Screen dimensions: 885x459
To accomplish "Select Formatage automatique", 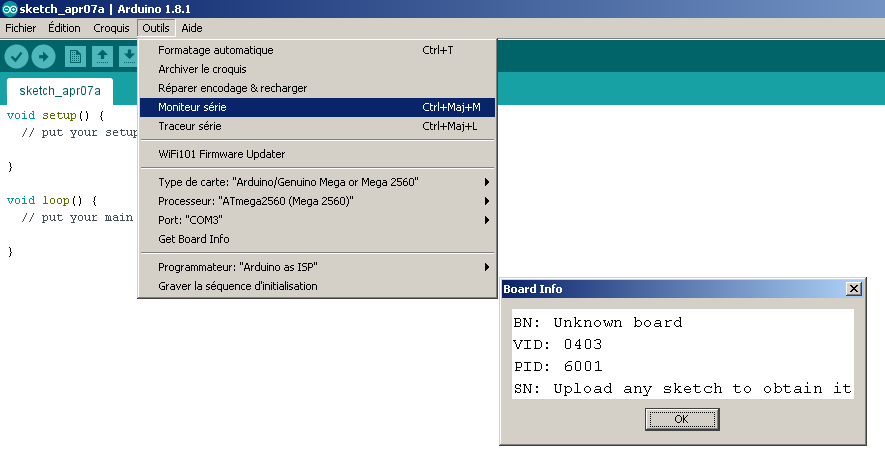I will point(317,50).
